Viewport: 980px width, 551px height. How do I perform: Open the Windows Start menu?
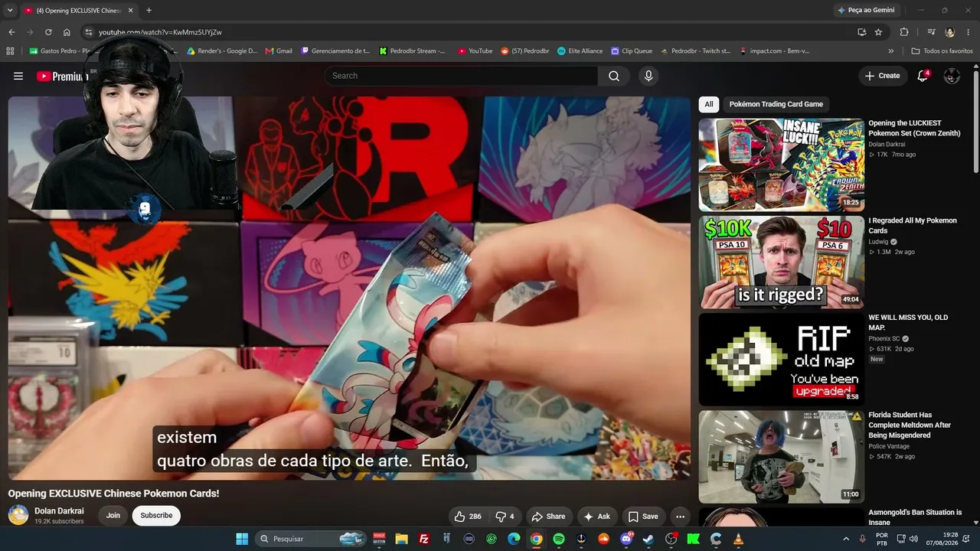click(242, 539)
